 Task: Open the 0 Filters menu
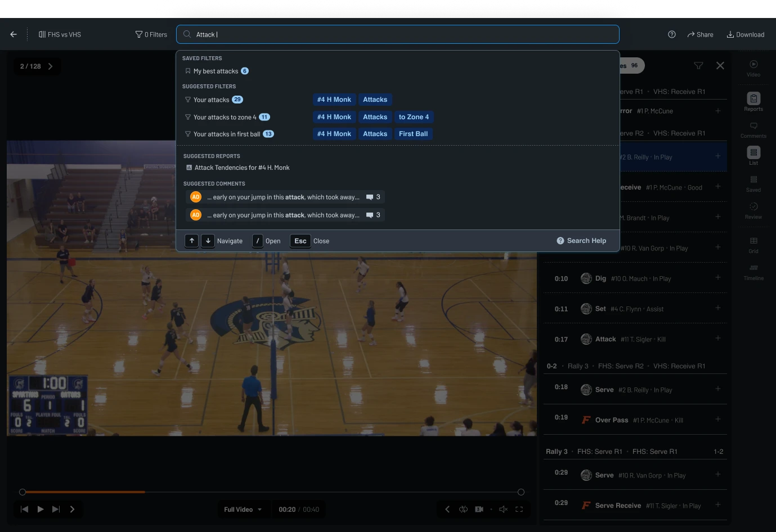[x=151, y=34]
